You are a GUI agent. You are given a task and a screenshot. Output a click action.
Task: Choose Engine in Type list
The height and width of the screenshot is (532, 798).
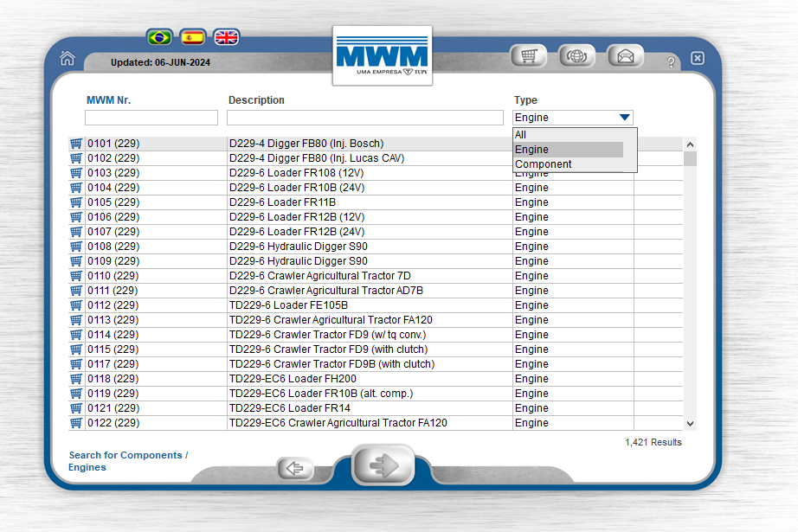coord(568,150)
